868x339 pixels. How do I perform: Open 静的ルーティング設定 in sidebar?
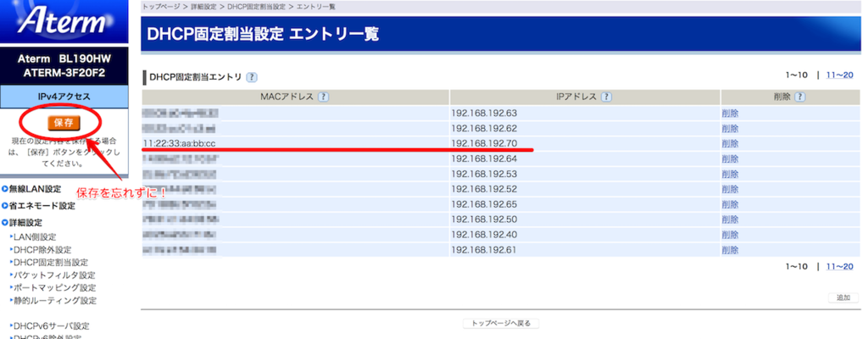(x=55, y=301)
